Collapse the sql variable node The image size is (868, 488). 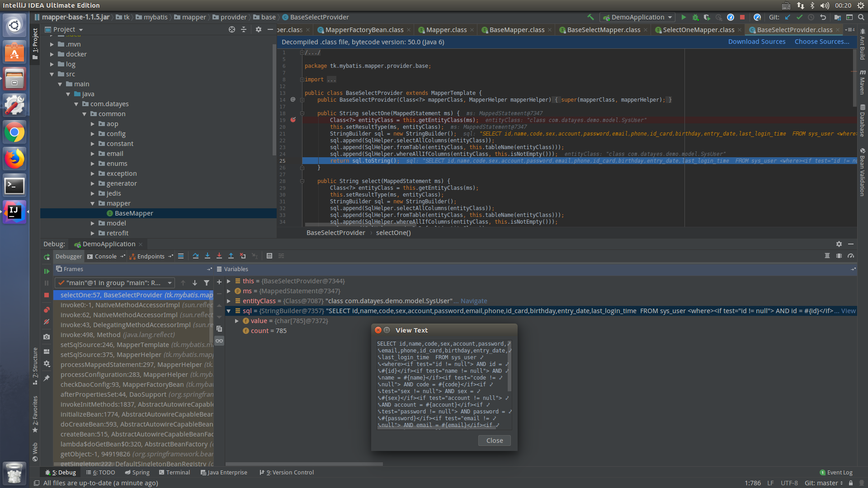point(229,311)
